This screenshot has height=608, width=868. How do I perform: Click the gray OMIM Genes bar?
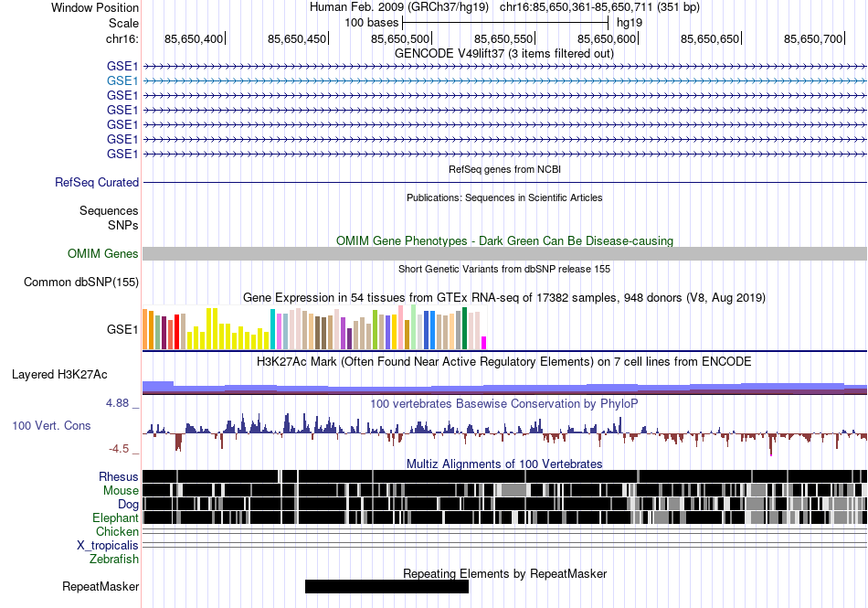[x=504, y=253]
